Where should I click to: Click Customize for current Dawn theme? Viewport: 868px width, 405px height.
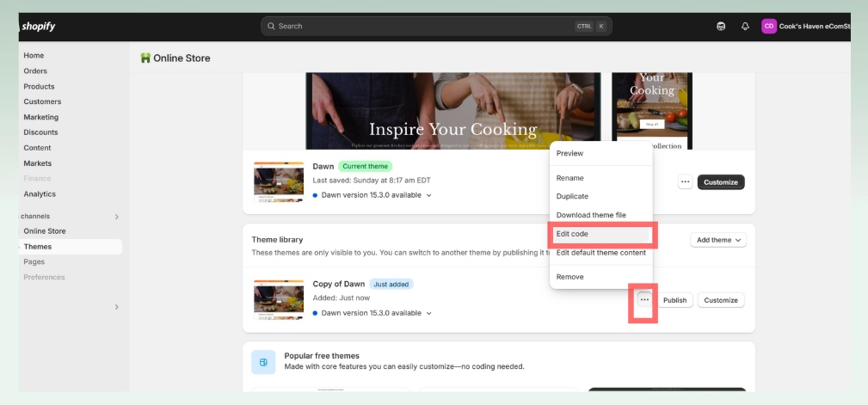coord(721,182)
